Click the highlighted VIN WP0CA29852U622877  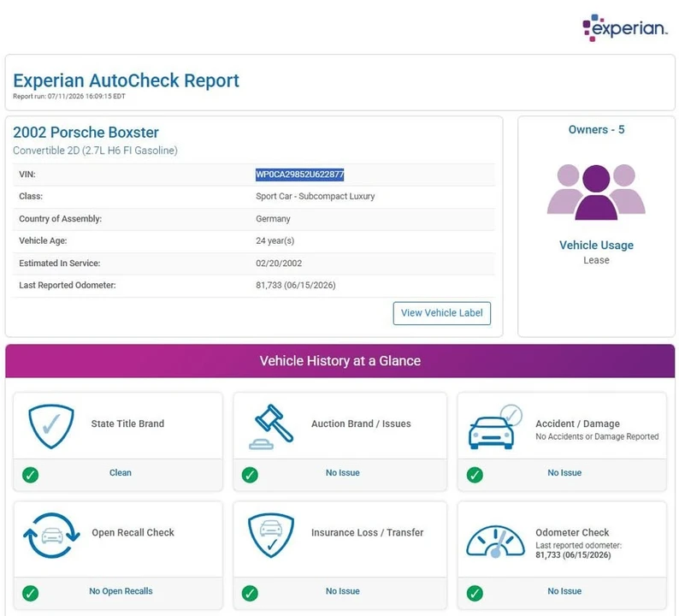point(299,175)
